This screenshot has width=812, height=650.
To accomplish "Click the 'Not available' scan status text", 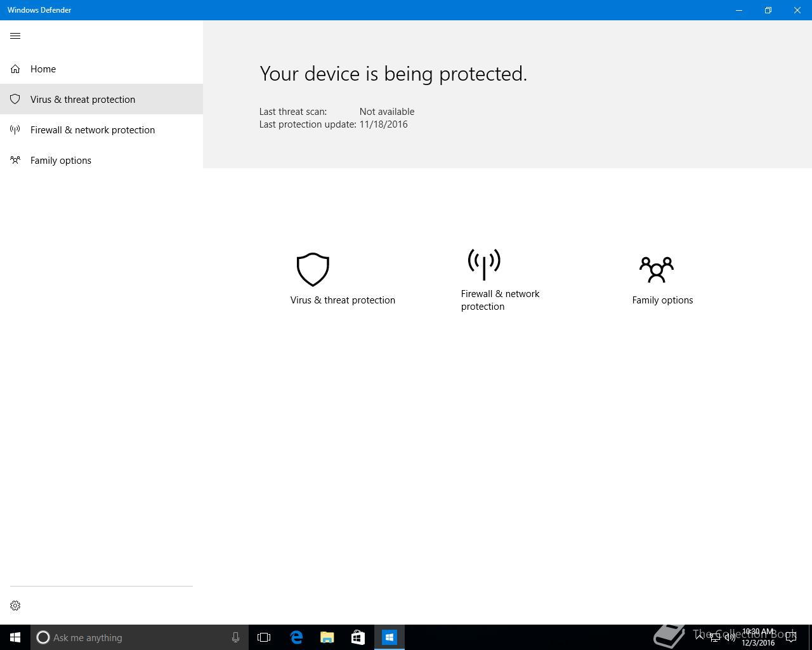I will (x=387, y=112).
